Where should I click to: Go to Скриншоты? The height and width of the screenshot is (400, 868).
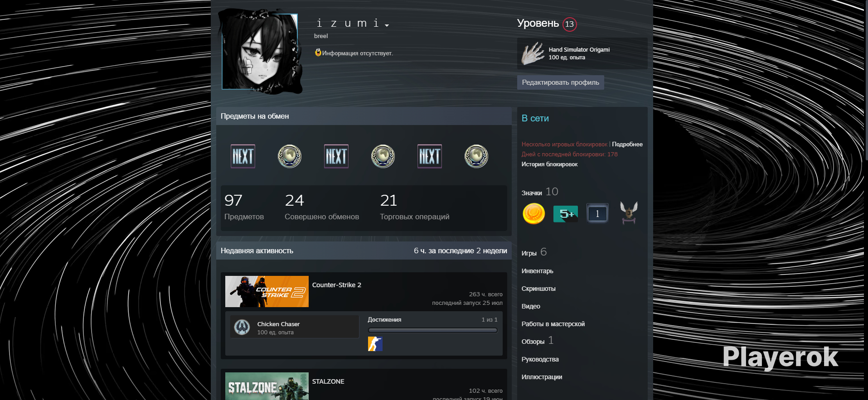[x=538, y=289]
